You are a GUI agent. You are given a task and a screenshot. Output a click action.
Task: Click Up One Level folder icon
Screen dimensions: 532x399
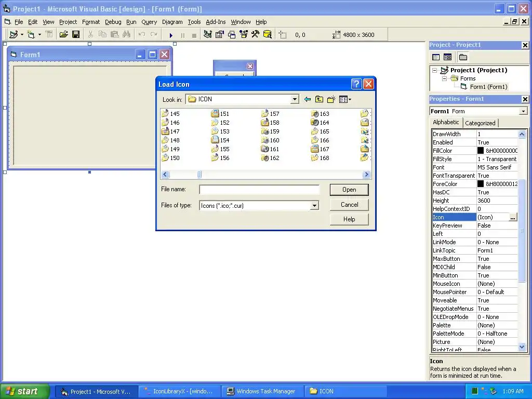click(320, 99)
